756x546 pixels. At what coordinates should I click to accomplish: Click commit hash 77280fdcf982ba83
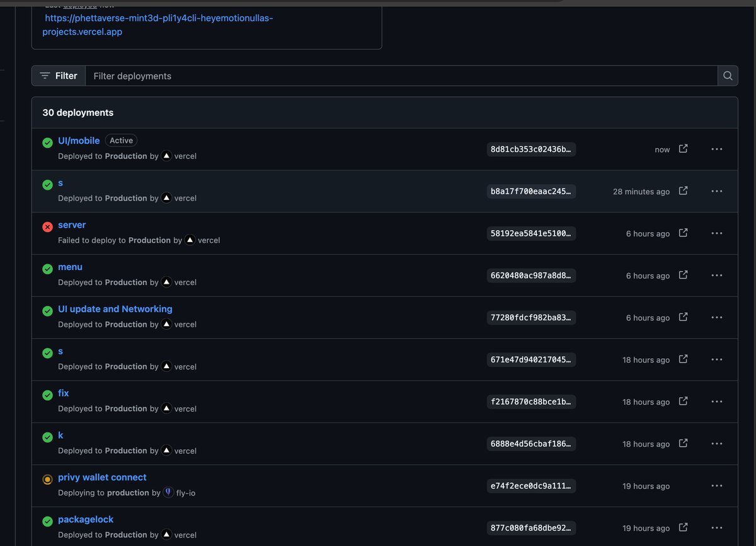coord(531,318)
